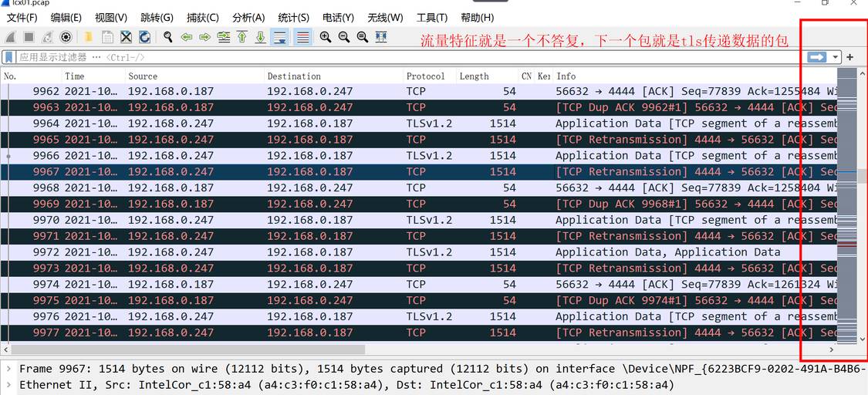The width and height of the screenshot is (868, 395).
Task: Sort by the Source column header
Action: point(195,76)
